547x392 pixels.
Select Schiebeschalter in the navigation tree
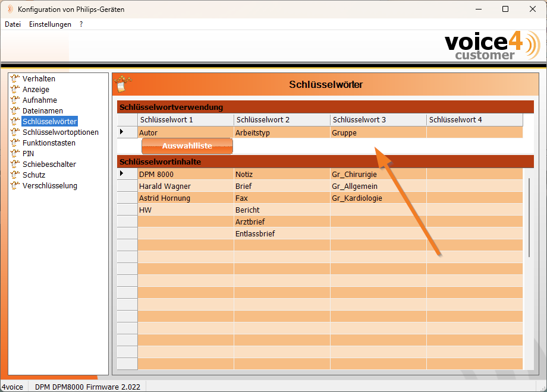point(49,164)
